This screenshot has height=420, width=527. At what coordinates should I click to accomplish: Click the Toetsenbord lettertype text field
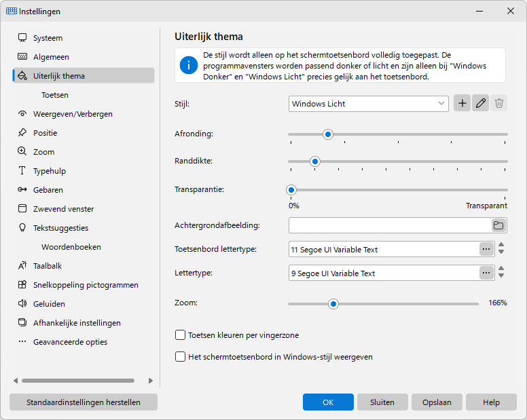[384, 249]
